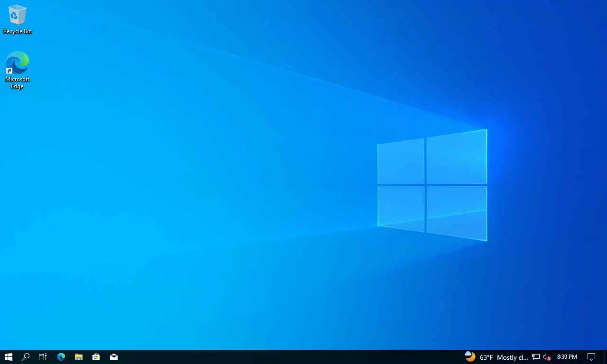Image resolution: width=607 pixels, height=364 pixels.
Task: Open the muted volume tray icon
Action: [547, 357]
